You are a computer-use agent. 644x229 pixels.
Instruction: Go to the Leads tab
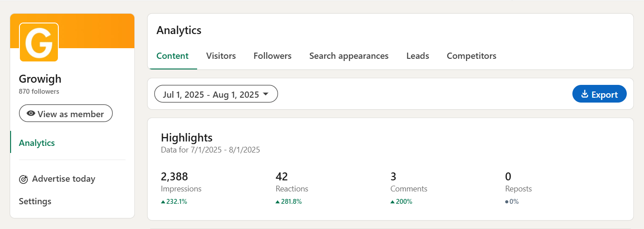(418, 56)
